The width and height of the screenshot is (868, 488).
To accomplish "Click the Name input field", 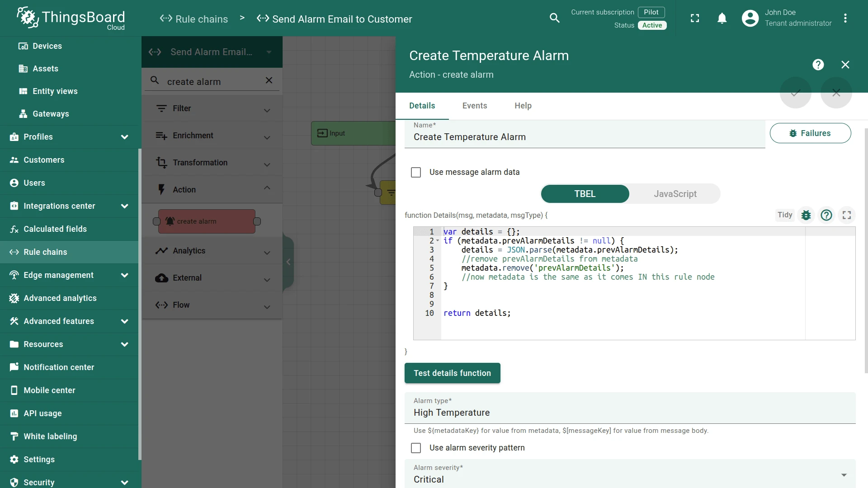I will 585,134.
